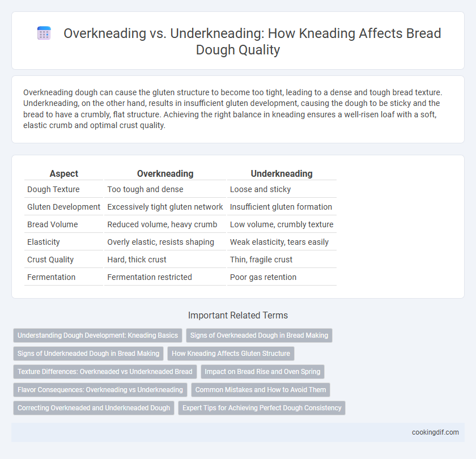476x459 pixels.
Task: Open Texture Differences: Overkneaded vs Underkneaded Bread
Action: click(x=105, y=372)
